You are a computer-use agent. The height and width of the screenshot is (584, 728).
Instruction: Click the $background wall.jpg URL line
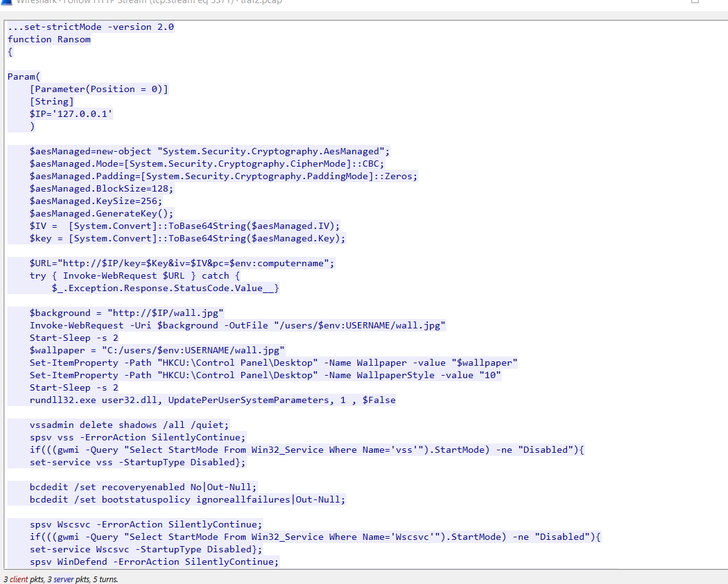click(127, 313)
